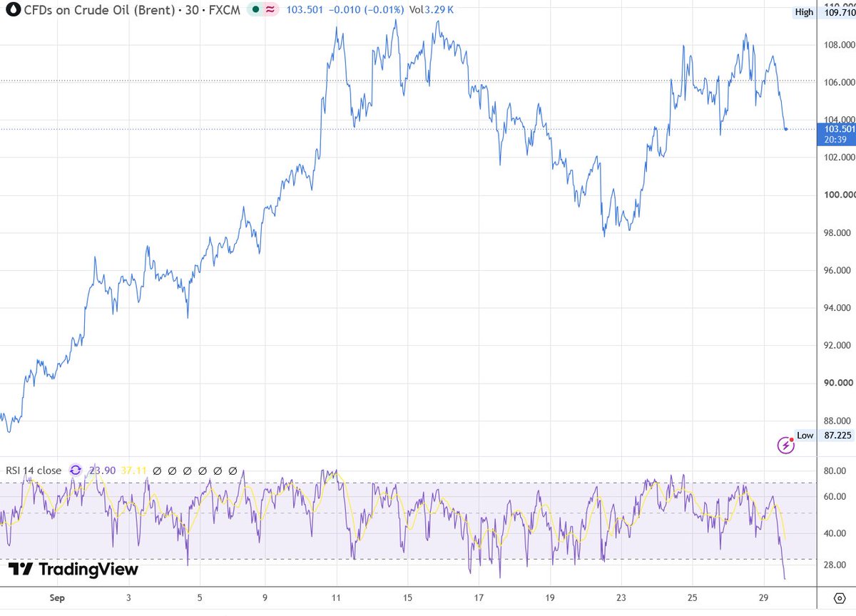Click the 106.000 price axis label
Viewport: 856px width, 616px height.
(x=839, y=82)
